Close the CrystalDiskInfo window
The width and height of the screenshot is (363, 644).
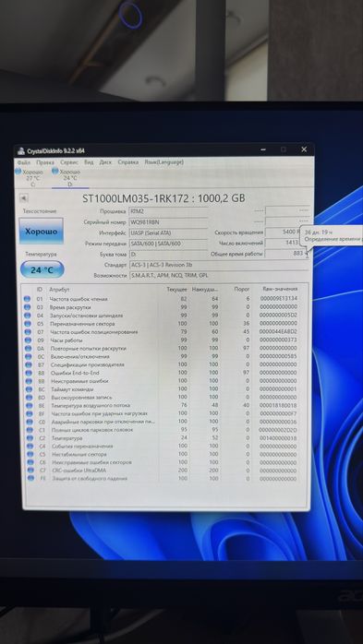pyautogui.click(x=304, y=149)
